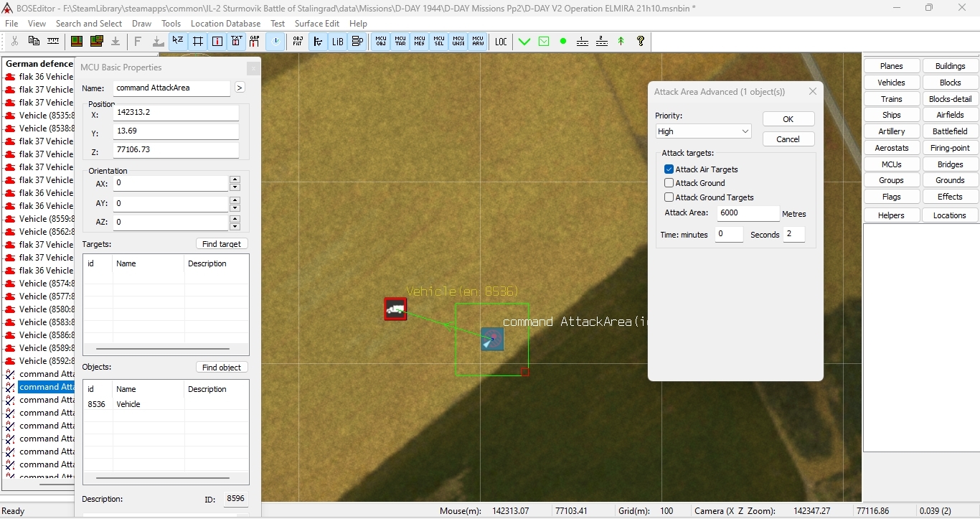Toggle MCU UNSE display button

point(458,42)
